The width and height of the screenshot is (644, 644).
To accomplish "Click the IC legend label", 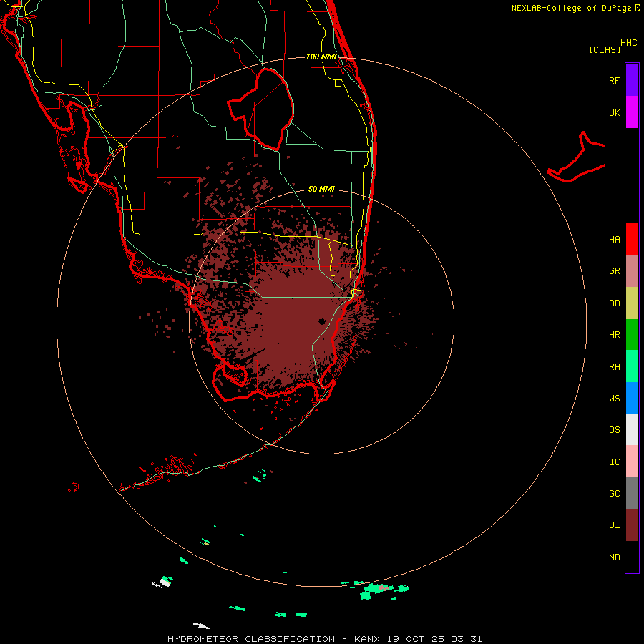I will click(x=614, y=462).
